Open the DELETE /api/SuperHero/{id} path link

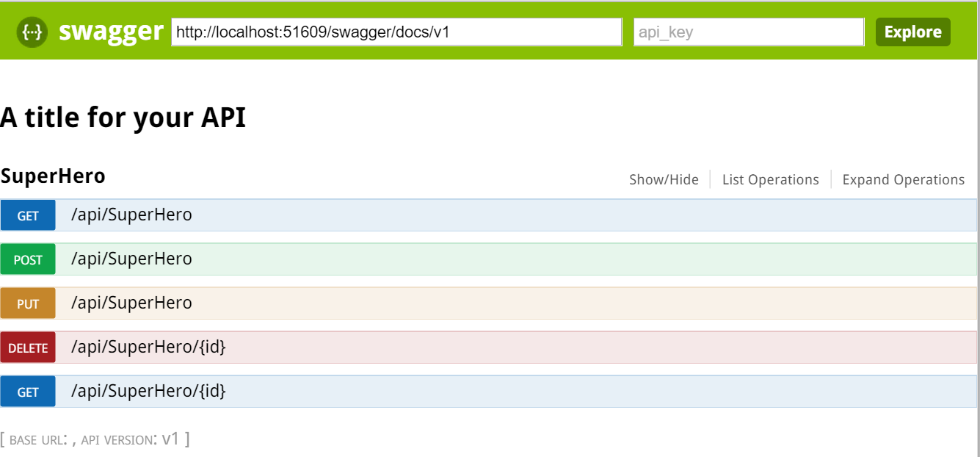coord(148,348)
